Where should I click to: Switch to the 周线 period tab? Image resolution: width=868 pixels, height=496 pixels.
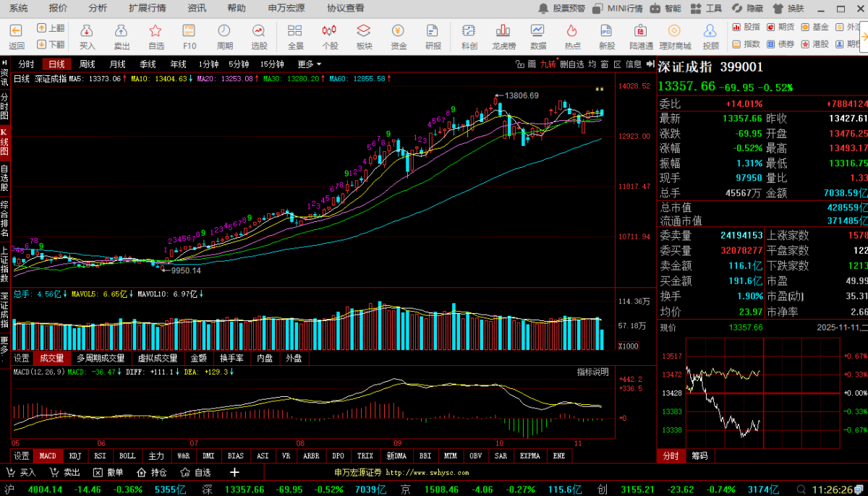(x=87, y=64)
